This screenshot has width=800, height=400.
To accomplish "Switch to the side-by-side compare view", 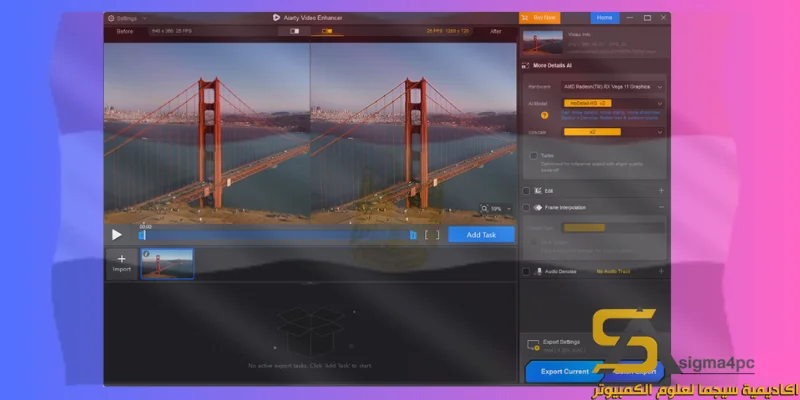I will pos(327,31).
